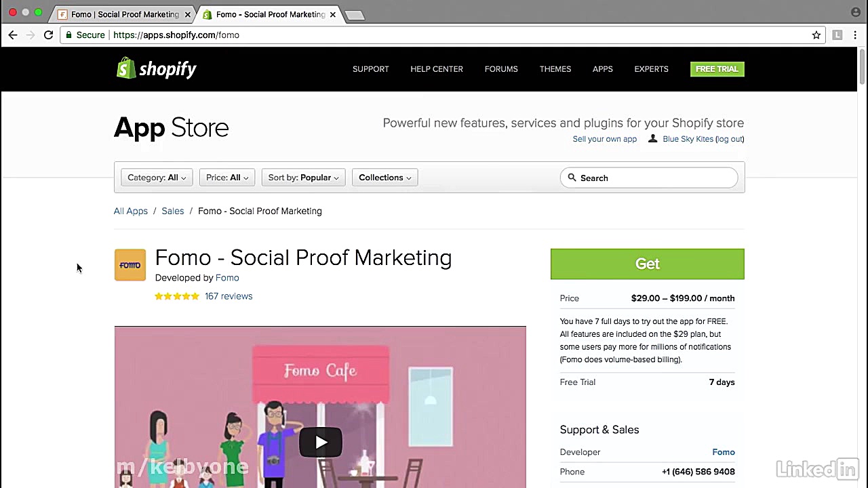Click the extension icon beside the bookmark star

click(x=837, y=35)
